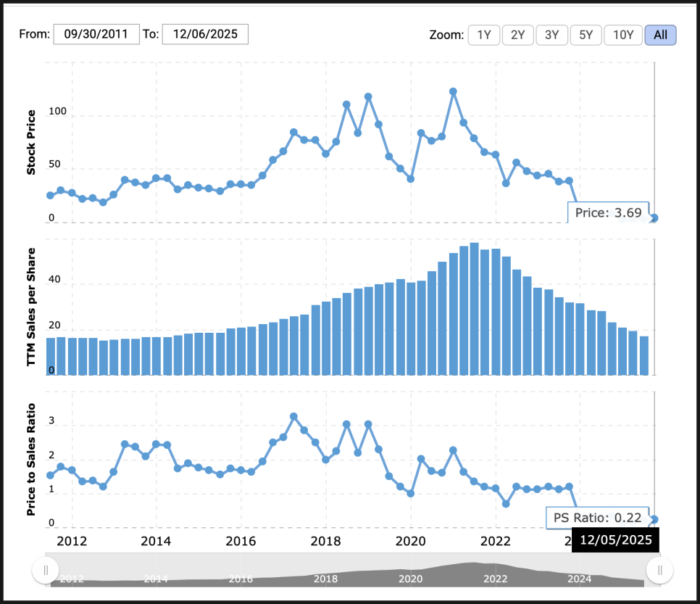Grab the left range navigator handle
Screen dimensions: 700x604
(46, 571)
